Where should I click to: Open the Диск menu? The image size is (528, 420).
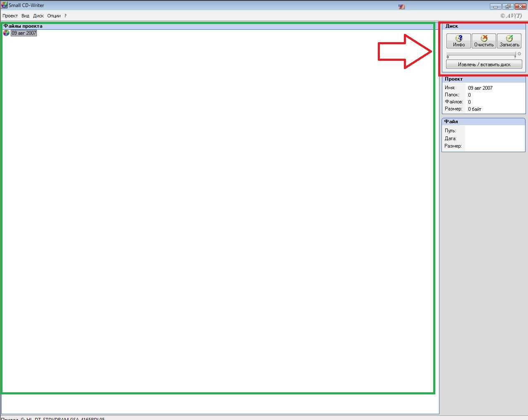(38, 16)
